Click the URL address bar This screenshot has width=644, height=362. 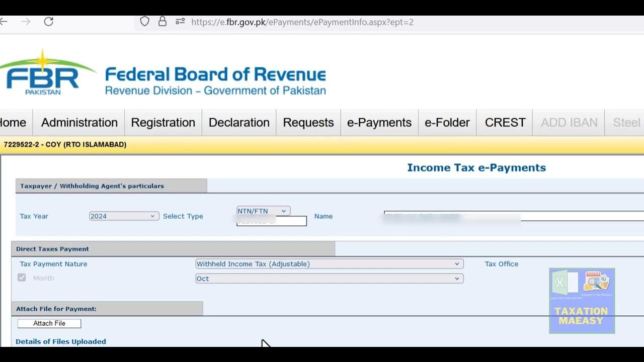389,22
